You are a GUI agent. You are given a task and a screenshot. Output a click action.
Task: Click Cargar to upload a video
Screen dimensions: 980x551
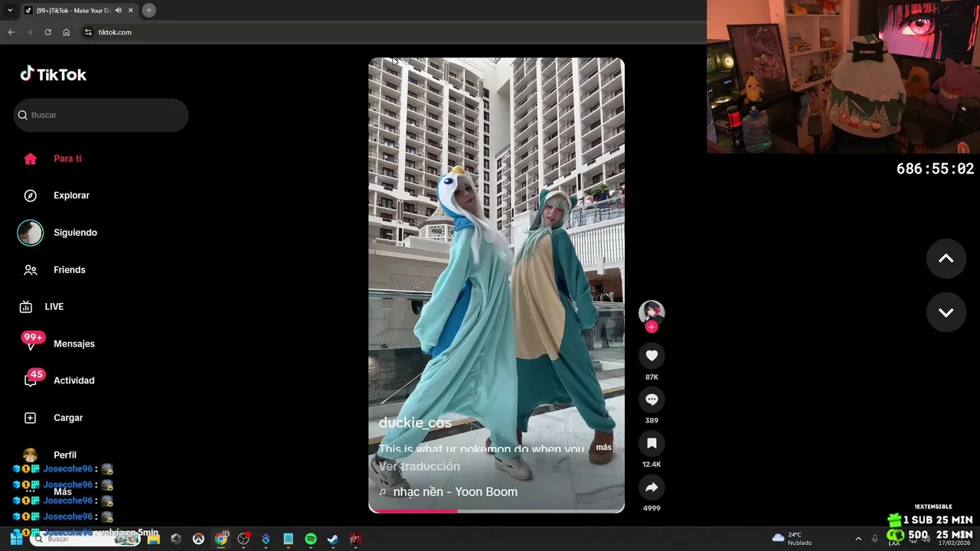[x=67, y=418]
